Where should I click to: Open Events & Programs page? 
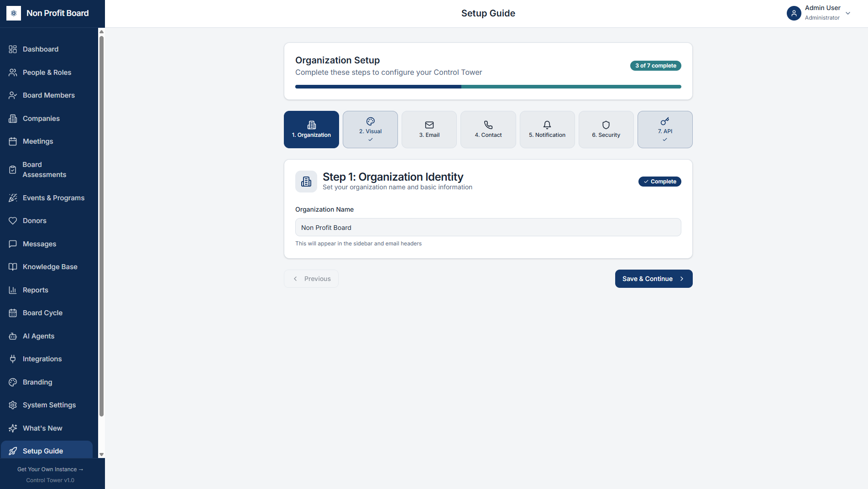tap(47, 198)
